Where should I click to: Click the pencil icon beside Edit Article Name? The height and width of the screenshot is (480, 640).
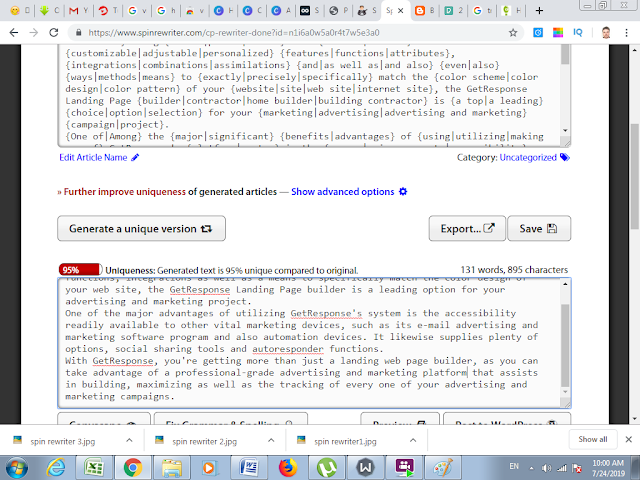(135, 158)
